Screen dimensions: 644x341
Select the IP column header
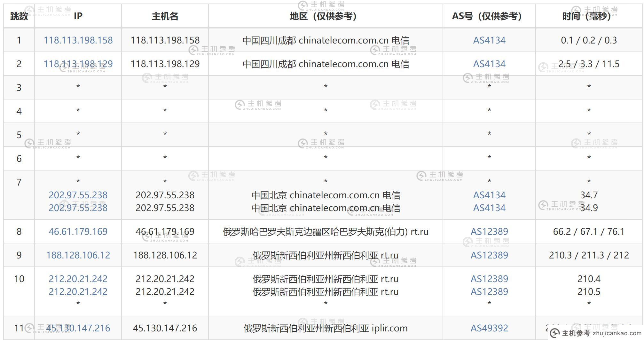point(78,16)
